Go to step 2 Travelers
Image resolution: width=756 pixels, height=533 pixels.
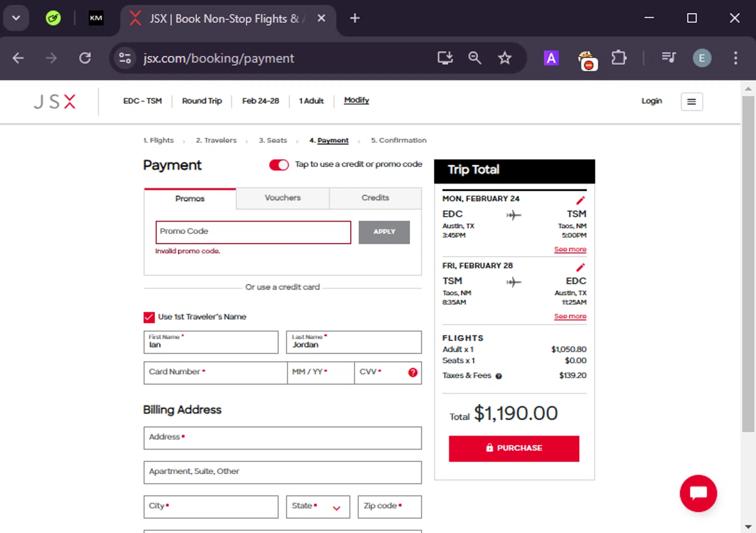(216, 141)
